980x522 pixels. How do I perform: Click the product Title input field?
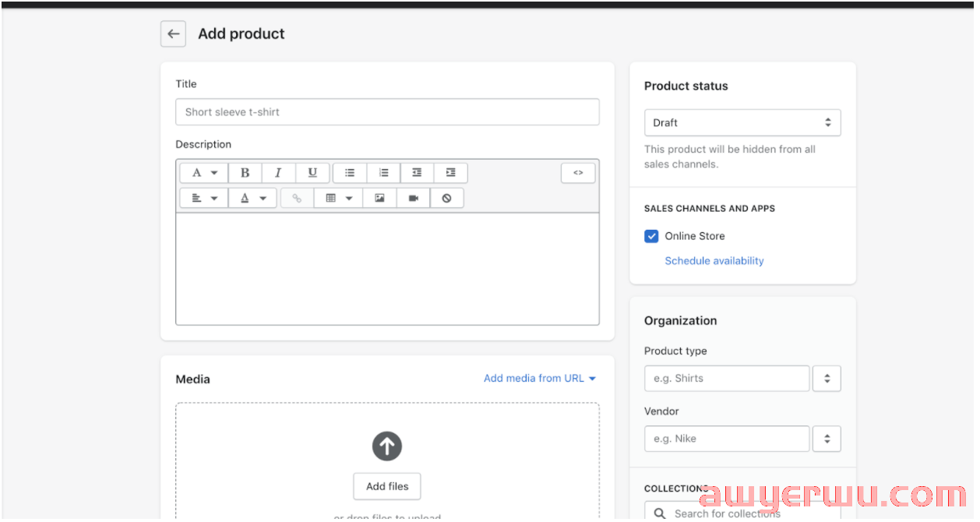pos(387,112)
